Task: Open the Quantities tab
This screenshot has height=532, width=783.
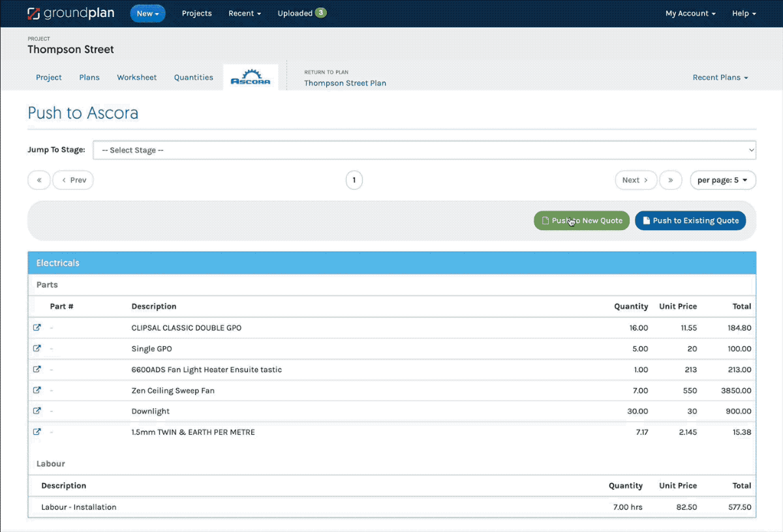Action: [x=193, y=77]
